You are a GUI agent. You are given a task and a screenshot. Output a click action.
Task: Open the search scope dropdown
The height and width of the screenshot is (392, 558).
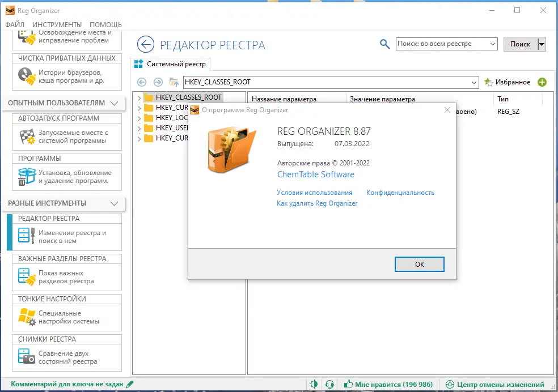[491, 44]
